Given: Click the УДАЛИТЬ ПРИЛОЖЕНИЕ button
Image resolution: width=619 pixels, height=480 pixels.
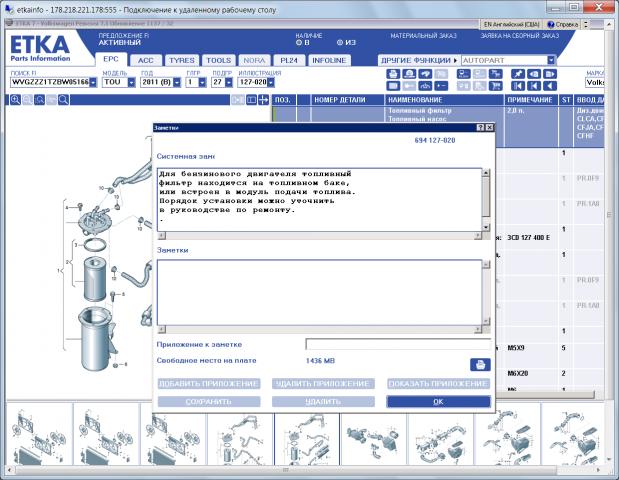Looking at the screenshot, I should point(323,384).
